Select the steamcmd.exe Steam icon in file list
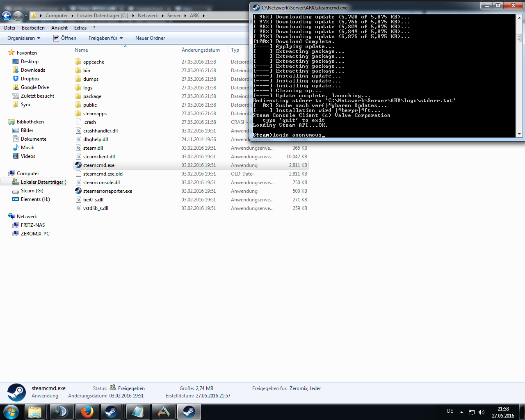 pos(78,165)
